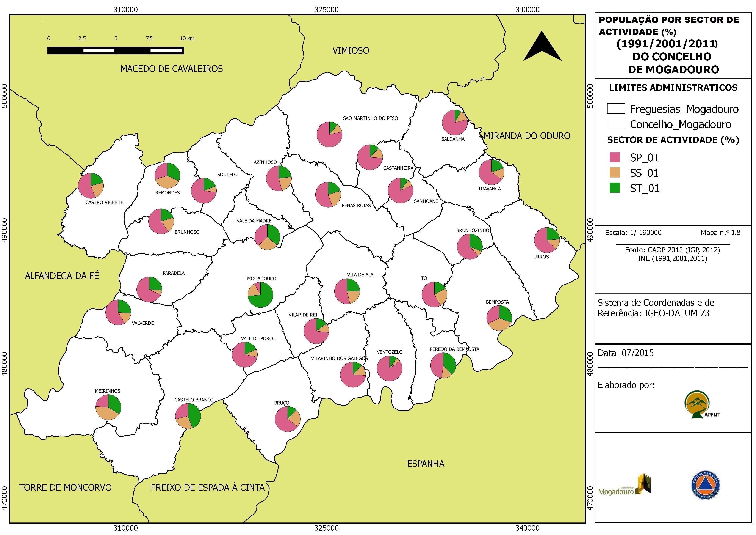The image size is (756, 535).
Task: Select the Saldanha pie chart
Action: 455,123
